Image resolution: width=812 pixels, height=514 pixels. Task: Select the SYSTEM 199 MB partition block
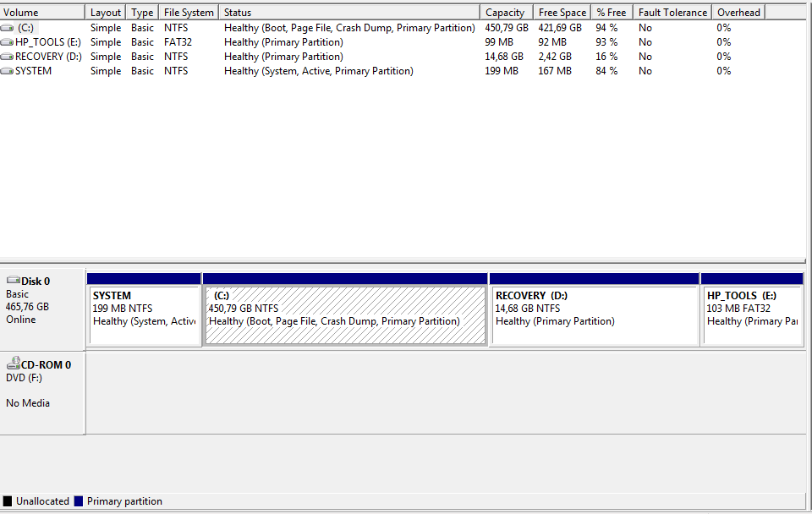point(145,315)
